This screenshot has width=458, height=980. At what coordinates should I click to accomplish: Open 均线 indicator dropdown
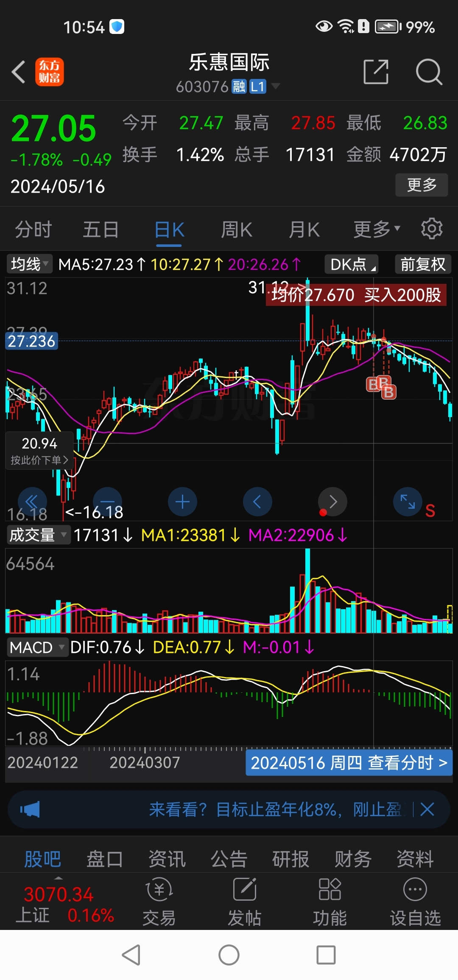tap(29, 264)
